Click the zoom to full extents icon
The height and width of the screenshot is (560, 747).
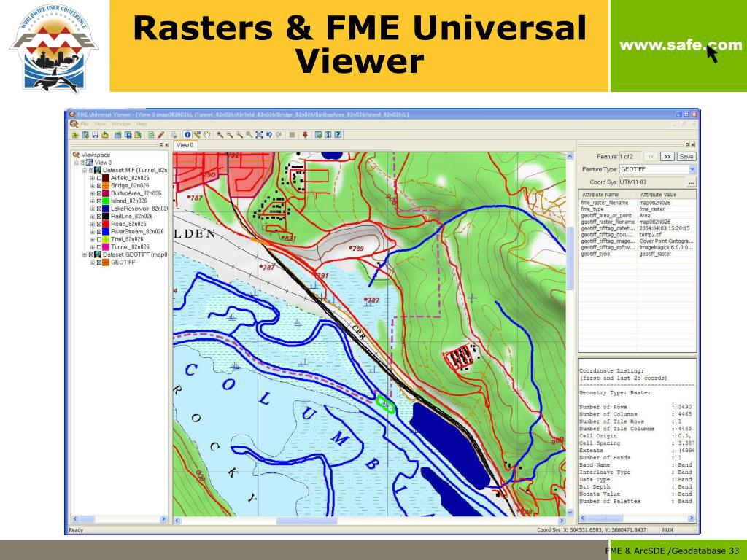259,135
